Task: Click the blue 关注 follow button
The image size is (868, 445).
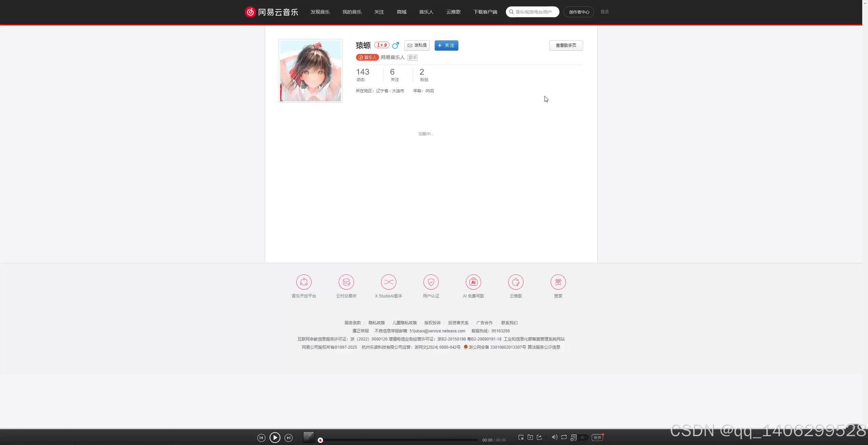Action: click(446, 45)
